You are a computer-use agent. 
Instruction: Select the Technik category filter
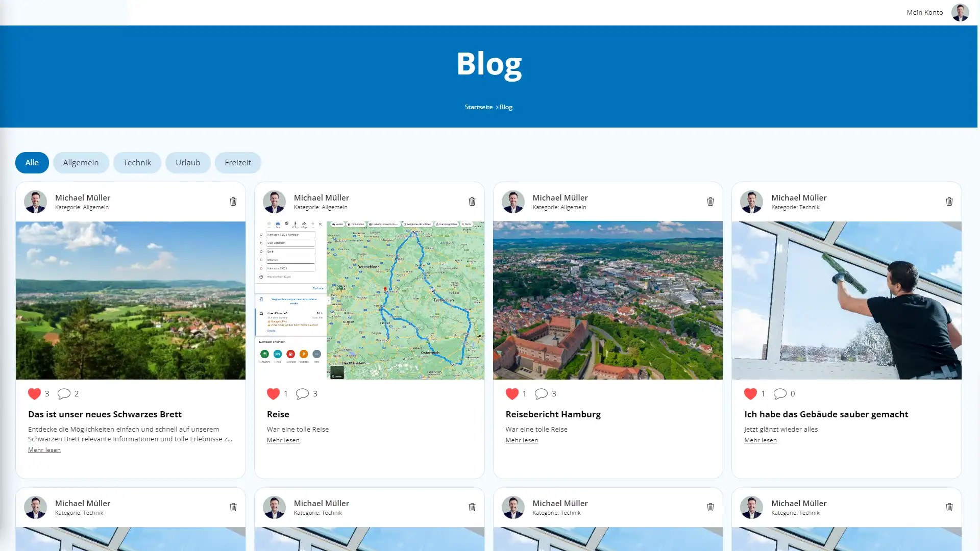pyautogui.click(x=137, y=163)
